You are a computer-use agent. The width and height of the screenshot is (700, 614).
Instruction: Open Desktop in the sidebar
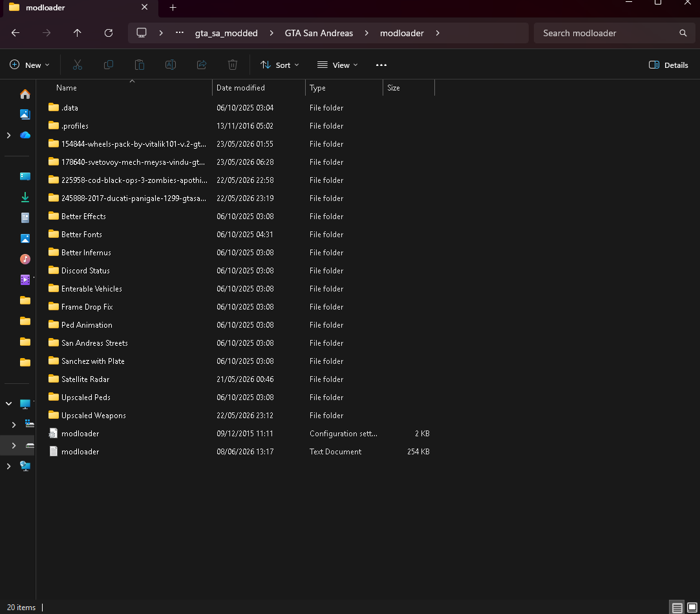(25, 176)
